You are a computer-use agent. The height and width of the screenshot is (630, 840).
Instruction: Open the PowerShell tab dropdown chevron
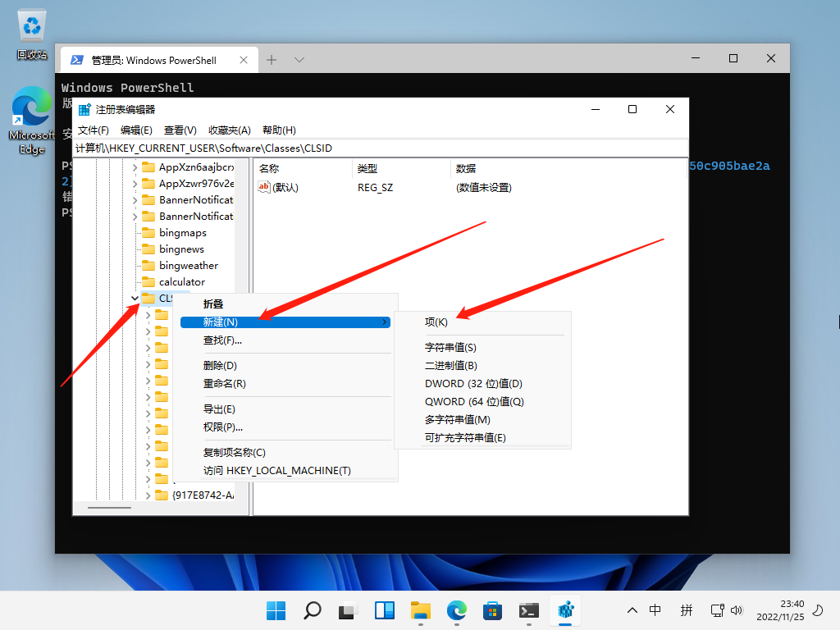(299, 59)
